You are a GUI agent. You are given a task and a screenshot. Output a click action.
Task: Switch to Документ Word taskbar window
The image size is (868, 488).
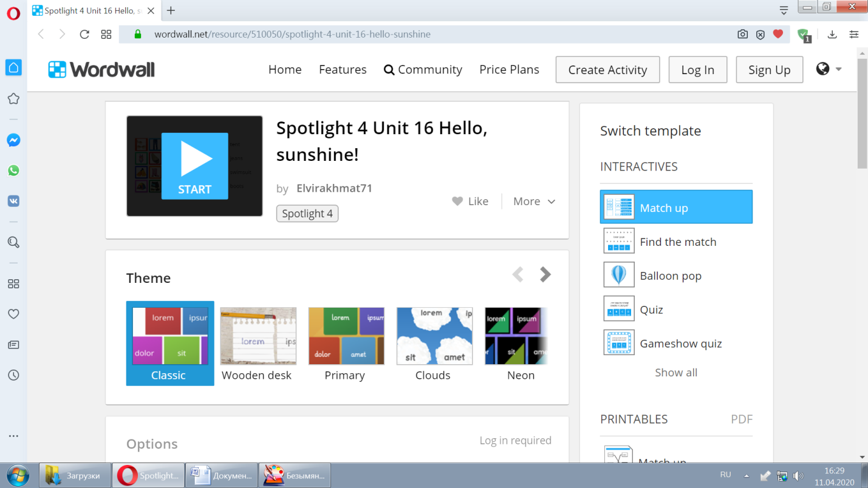click(x=221, y=475)
